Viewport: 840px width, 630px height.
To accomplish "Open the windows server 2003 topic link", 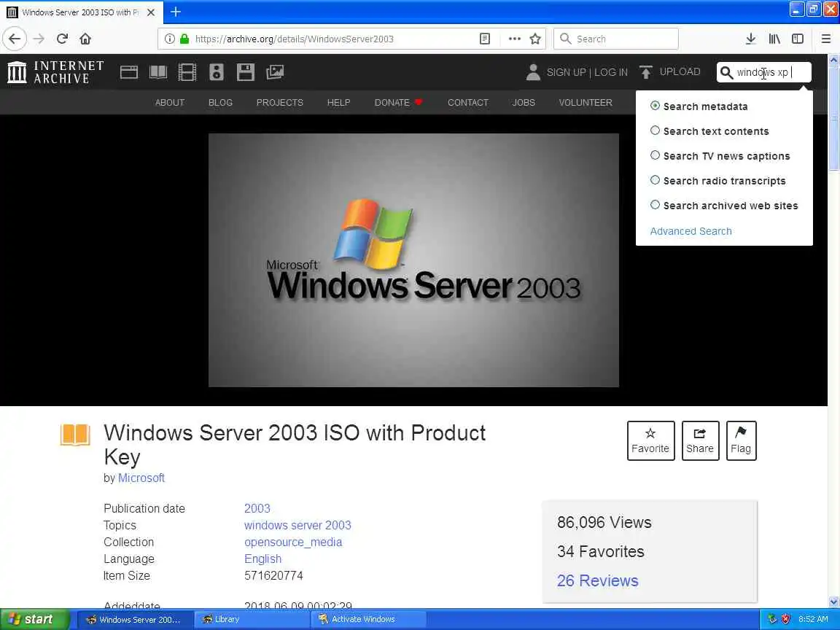I will coord(297,525).
